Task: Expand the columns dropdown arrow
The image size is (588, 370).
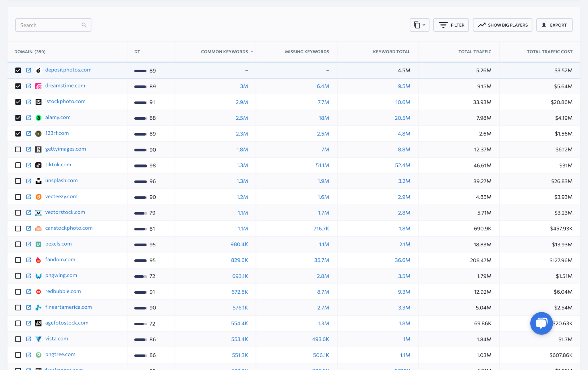Action: point(424,25)
